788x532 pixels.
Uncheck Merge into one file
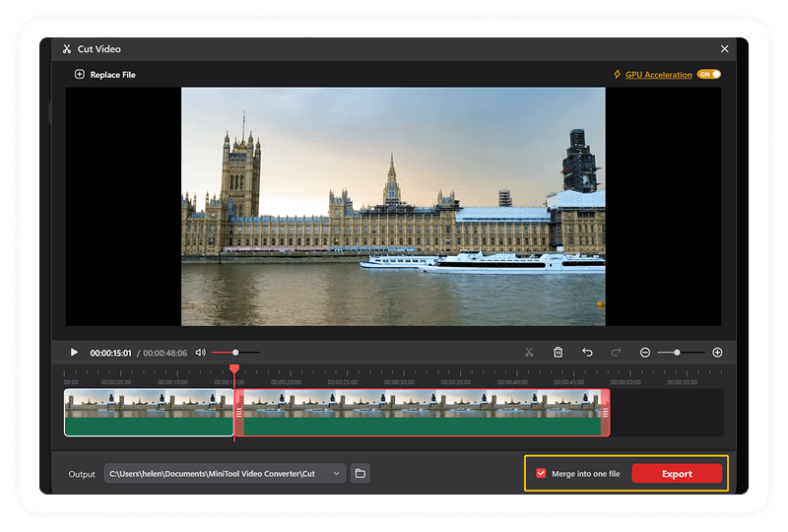pyautogui.click(x=541, y=473)
